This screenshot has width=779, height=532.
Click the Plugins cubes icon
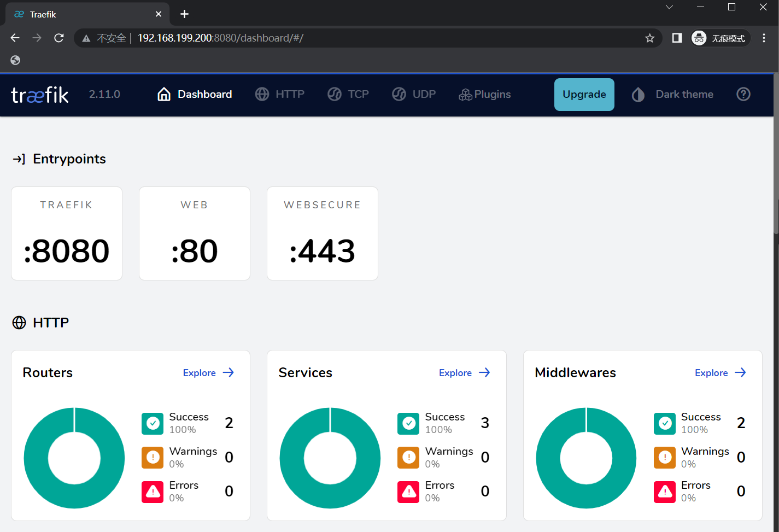click(465, 95)
